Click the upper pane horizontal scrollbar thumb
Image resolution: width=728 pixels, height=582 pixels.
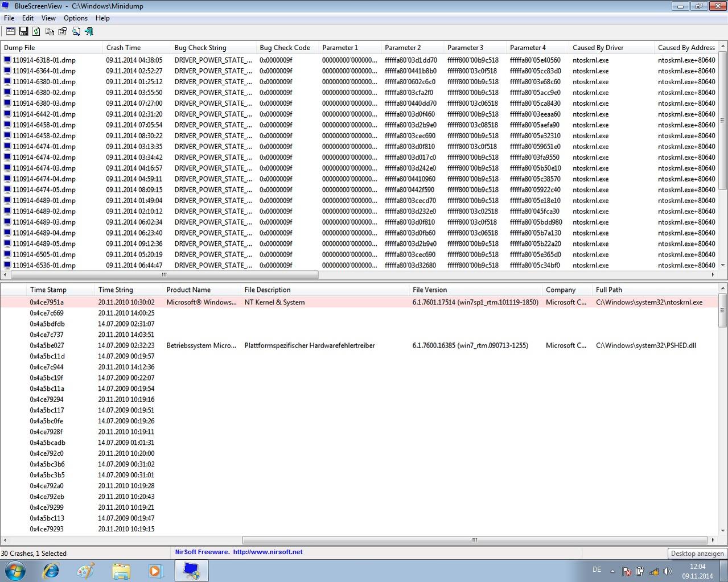[164, 275]
